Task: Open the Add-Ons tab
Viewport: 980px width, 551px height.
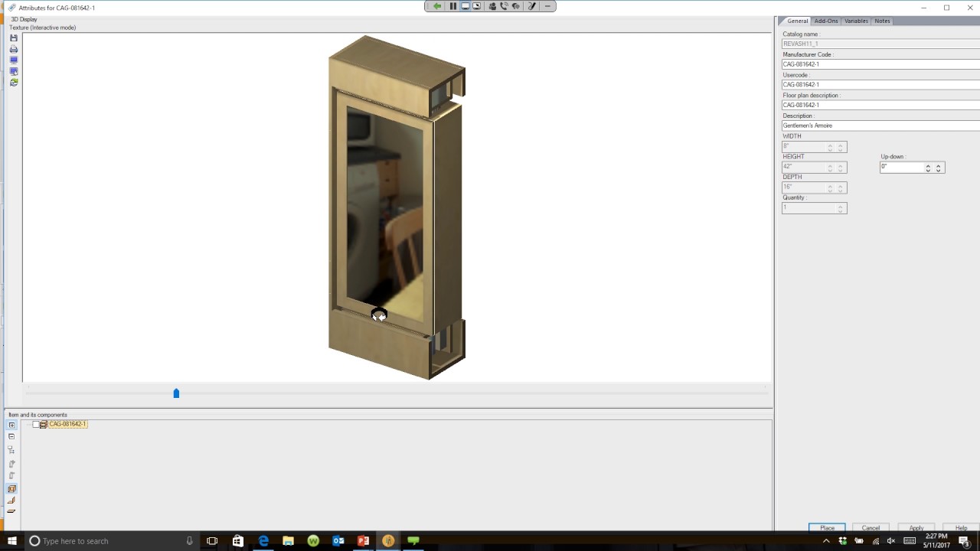Action: (826, 21)
